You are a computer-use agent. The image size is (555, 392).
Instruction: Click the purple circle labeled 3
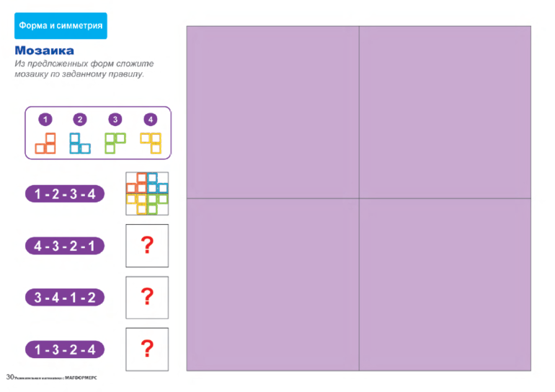tap(115, 120)
